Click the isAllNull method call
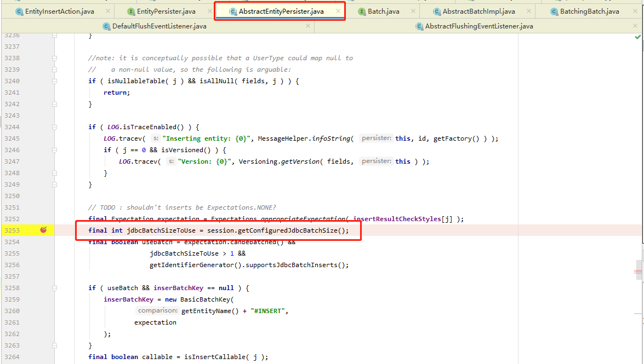Viewport: 644px width, 364px height. click(x=218, y=81)
